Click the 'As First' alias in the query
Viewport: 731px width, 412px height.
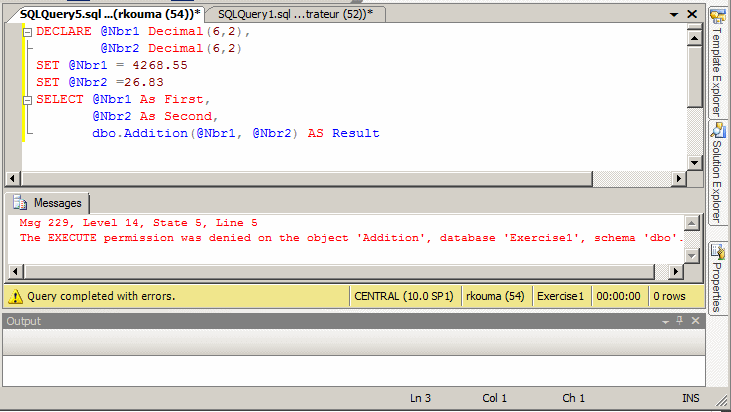tap(172, 99)
